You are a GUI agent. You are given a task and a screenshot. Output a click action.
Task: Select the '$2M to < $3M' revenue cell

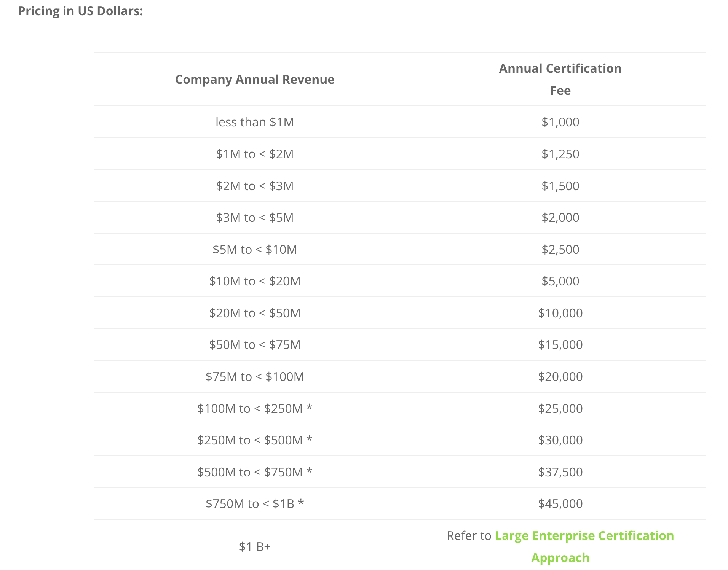pyautogui.click(x=255, y=186)
